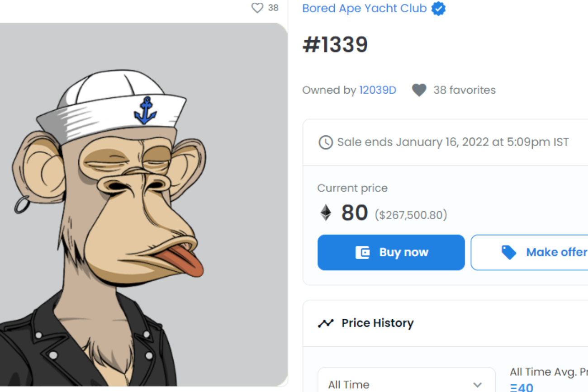Open the All Time range dropdown
Image resolution: width=588 pixels, height=392 pixels.
pyautogui.click(x=406, y=384)
